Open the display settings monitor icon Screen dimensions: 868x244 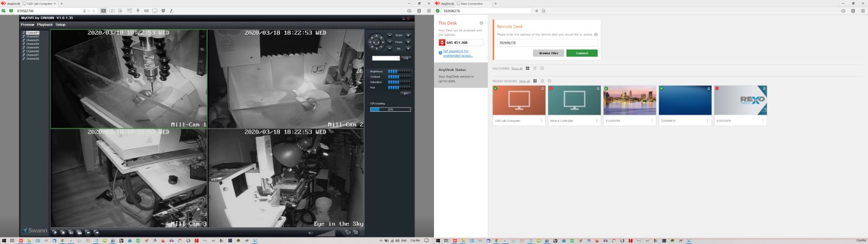click(x=155, y=11)
